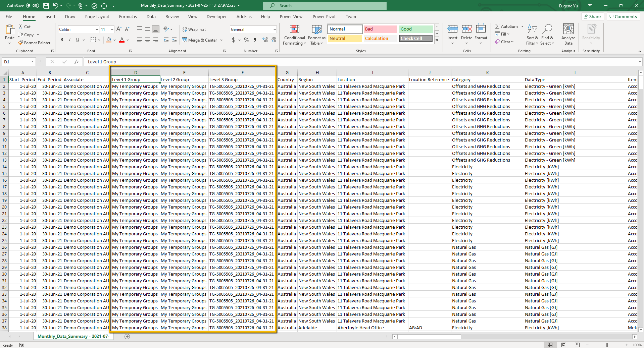The image size is (644, 348).
Task: Click the Decrease Indent icon
Action: pyautogui.click(x=166, y=40)
